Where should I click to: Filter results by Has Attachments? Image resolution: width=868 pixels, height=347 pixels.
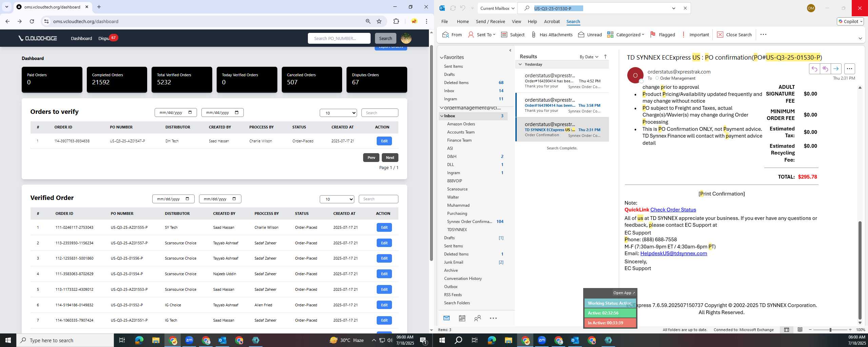click(552, 35)
